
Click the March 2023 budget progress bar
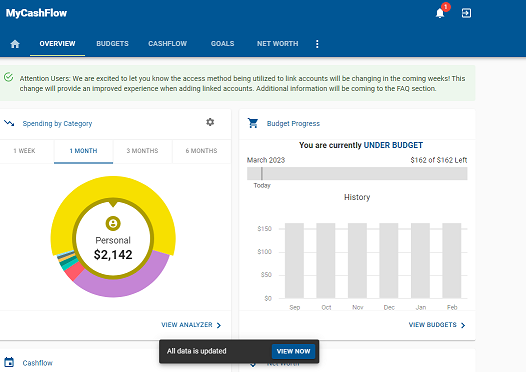(x=357, y=174)
